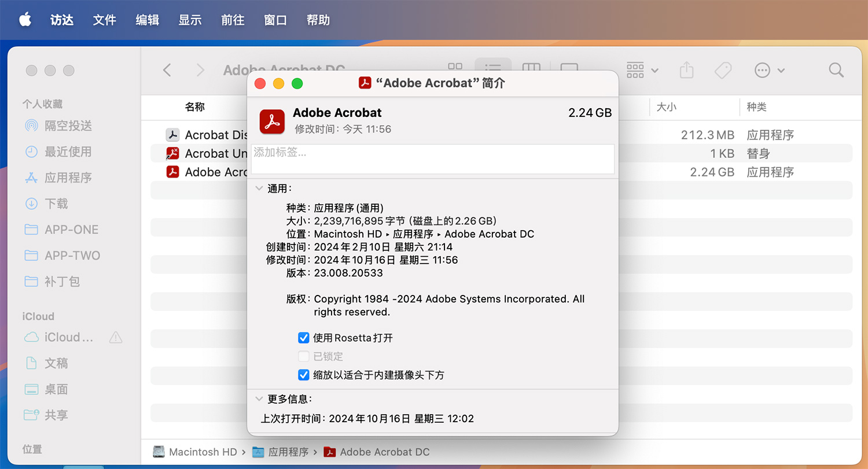This screenshot has height=469, width=868.
Task: Open AirDrop (隔空投送) in the sidebar
Action: tap(65, 125)
